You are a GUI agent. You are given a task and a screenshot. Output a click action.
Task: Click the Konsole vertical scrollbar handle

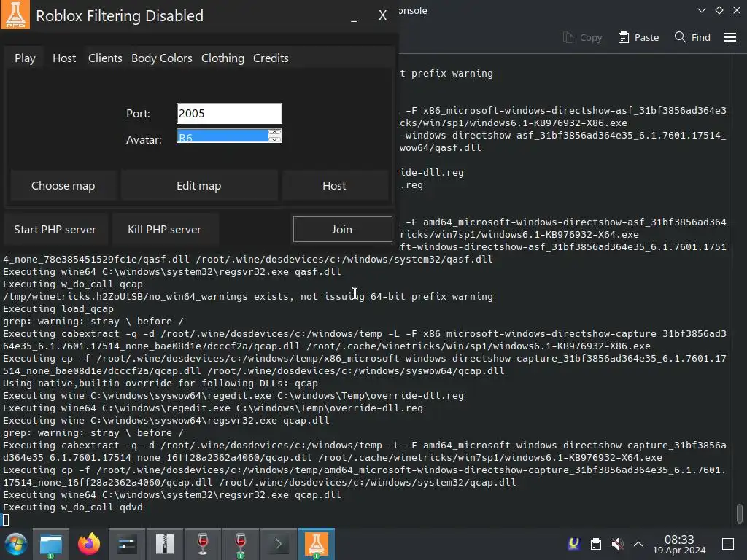740,513
